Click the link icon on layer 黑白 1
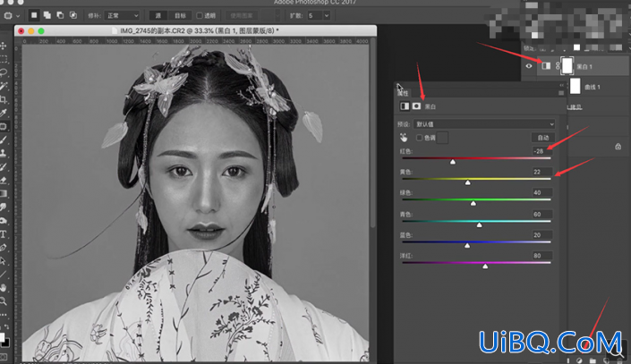 [558, 66]
